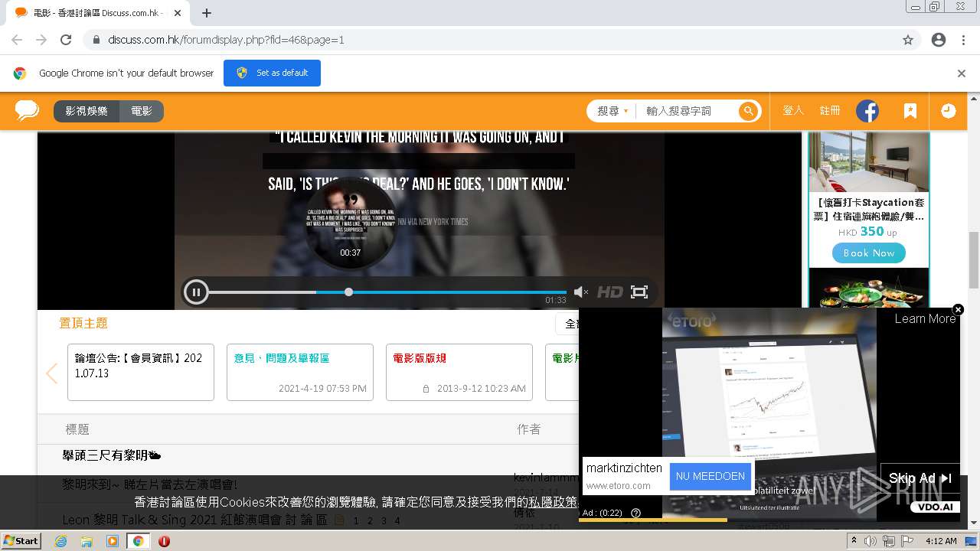Image resolution: width=980 pixels, height=551 pixels.
Task: Open the 影視娛樂 category
Action: pyautogui.click(x=87, y=111)
